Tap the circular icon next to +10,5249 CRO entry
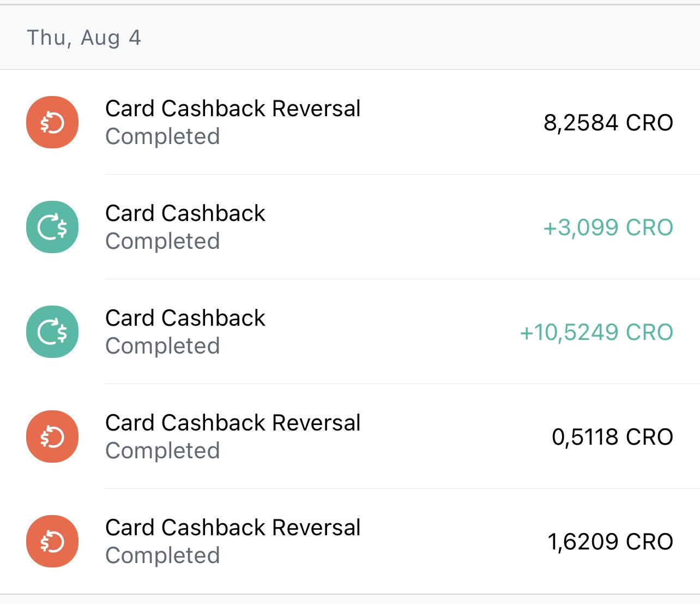This screenshot has height=604, width=700. [x=52, y=331]
